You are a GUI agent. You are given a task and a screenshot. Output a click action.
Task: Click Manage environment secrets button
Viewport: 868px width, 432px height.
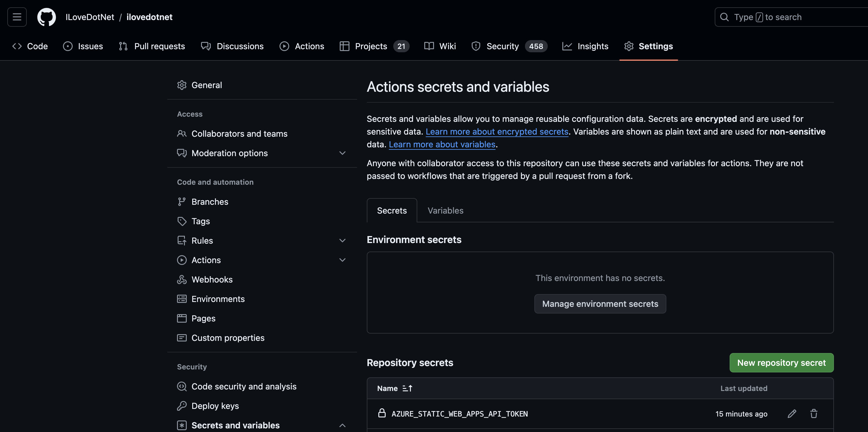pyautogui.click(x=600, y=304)
